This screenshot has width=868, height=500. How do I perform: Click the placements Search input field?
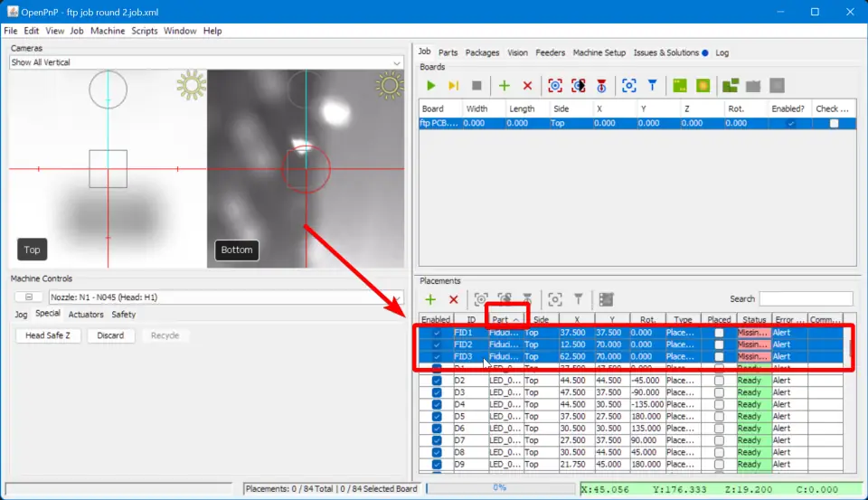pos(805,299)
